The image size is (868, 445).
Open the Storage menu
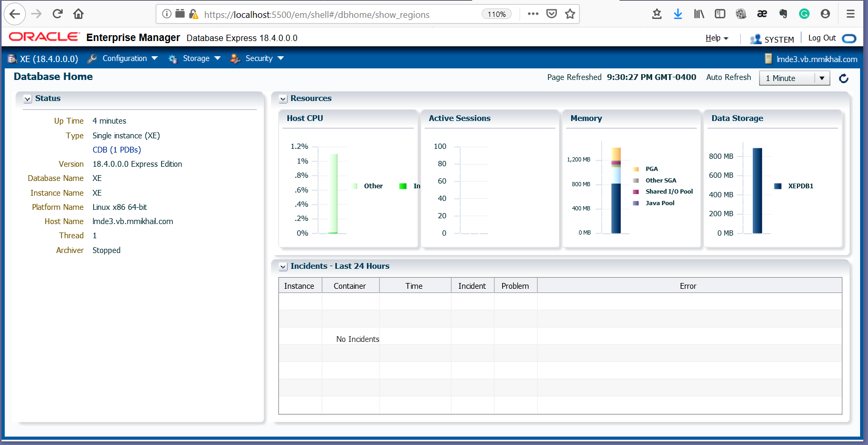pos(196,58)
